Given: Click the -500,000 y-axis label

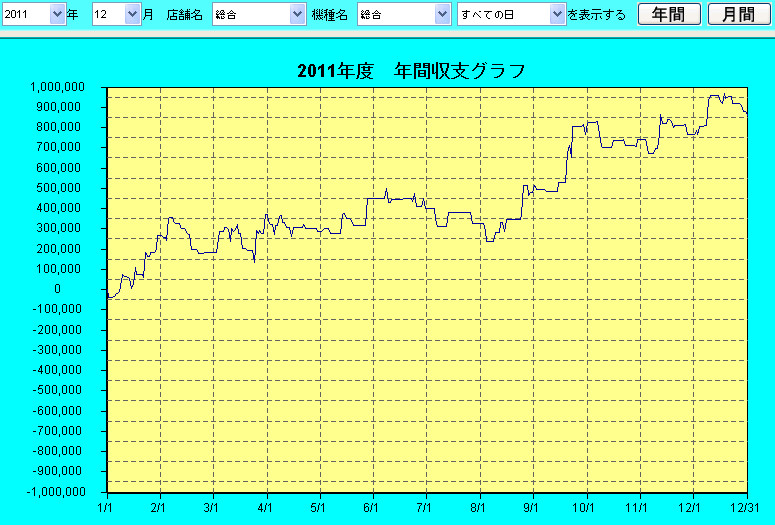Looking at the screenshot, I should [x=59, y=390].
